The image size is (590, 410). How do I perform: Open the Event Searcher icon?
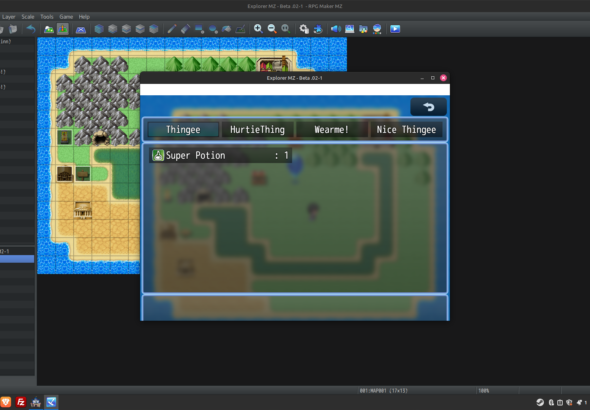pyautogui.click(x=350, y=29)
